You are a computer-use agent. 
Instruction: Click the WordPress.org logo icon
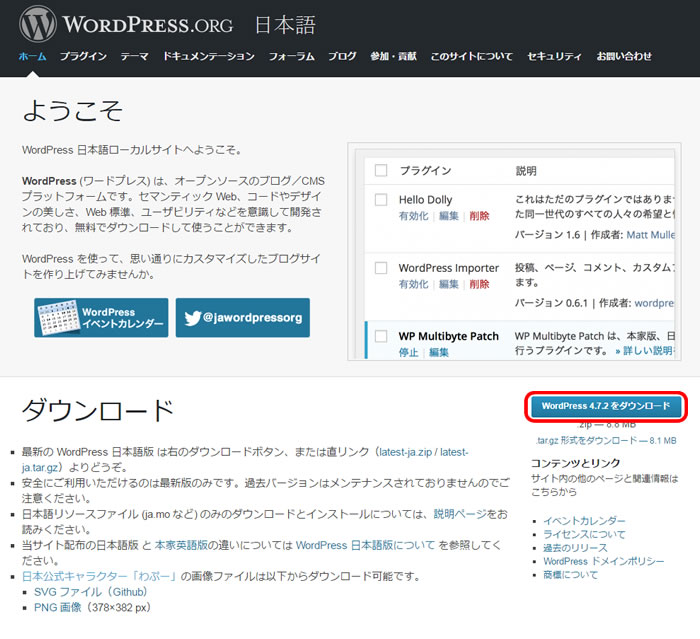(38, 24)
